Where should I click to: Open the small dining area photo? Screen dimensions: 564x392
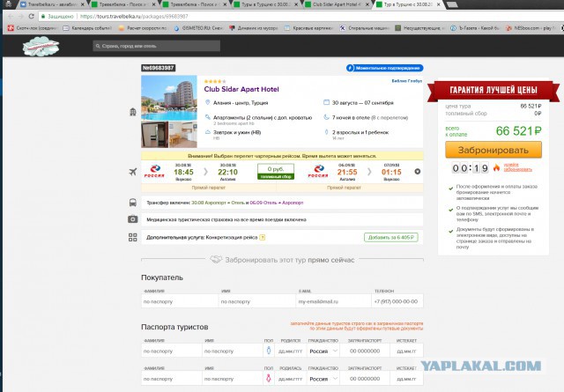click(x=183, y=135)
